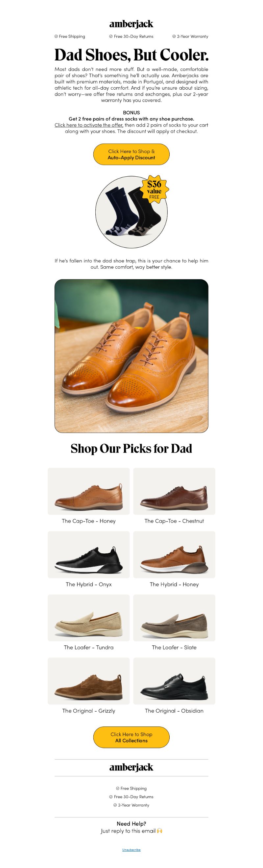
Task: Select The Cap-Toe - Chestnut product image
Action: 174,491
